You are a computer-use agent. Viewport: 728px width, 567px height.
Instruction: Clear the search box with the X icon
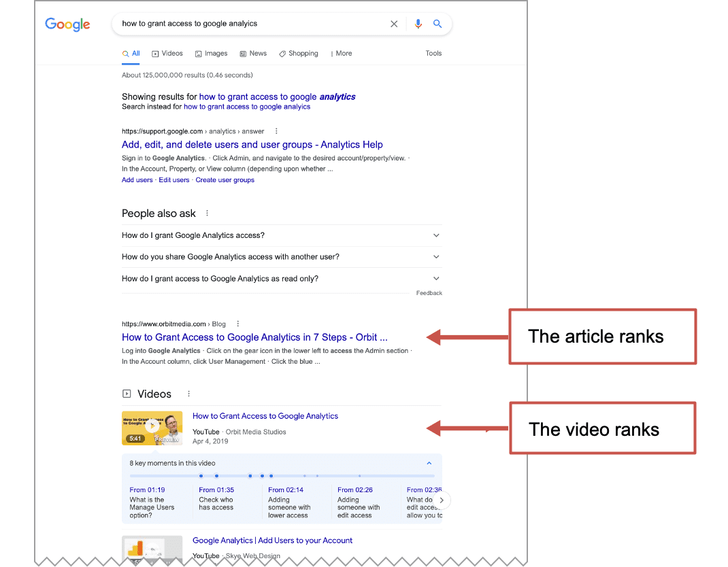pos(394,24)
